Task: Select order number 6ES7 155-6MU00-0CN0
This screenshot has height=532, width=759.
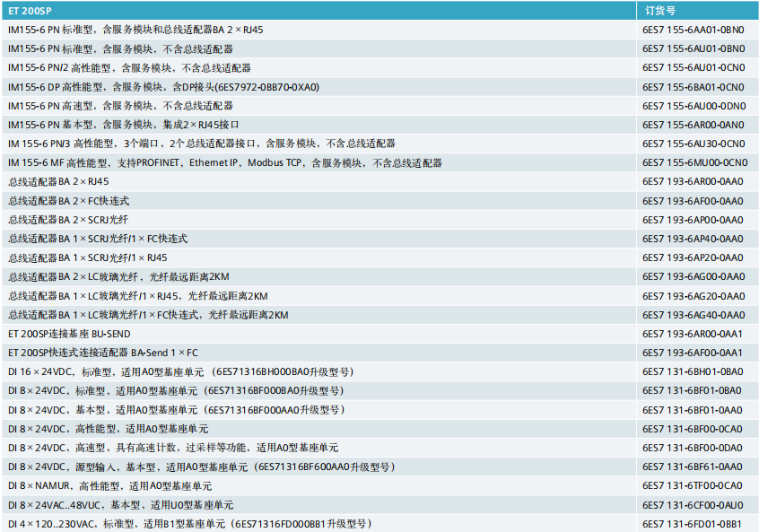Action: point(695,162)
